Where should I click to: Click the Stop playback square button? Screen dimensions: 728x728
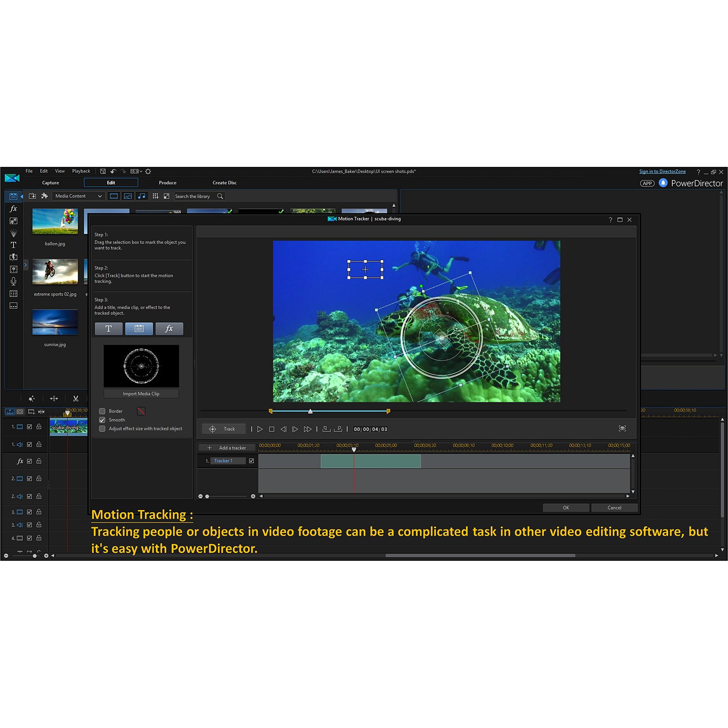pyautogui.click(x=271, y=429)
